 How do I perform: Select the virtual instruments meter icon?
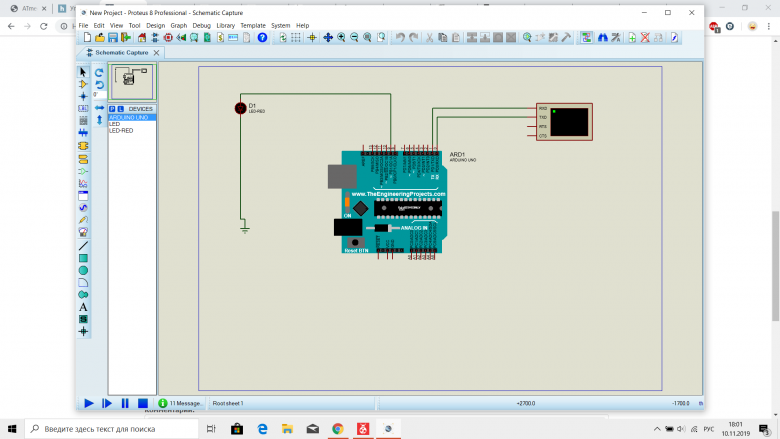point(83,232)
